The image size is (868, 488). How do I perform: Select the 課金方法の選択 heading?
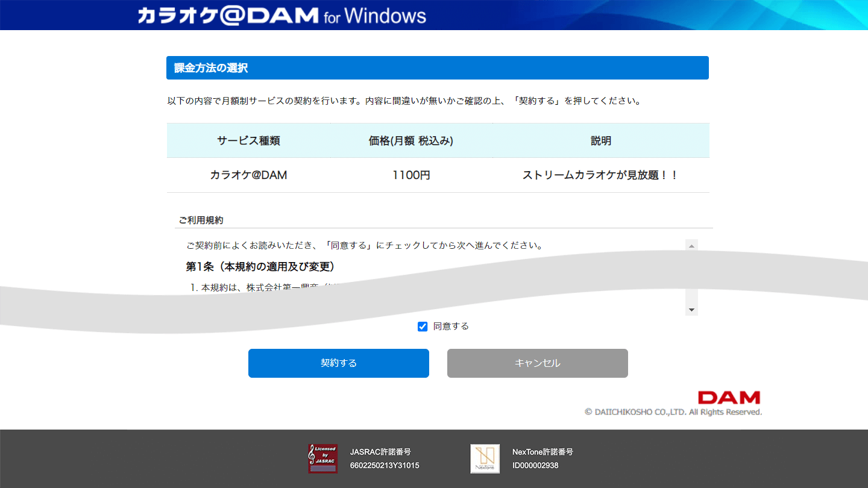(x=211, y=68)
